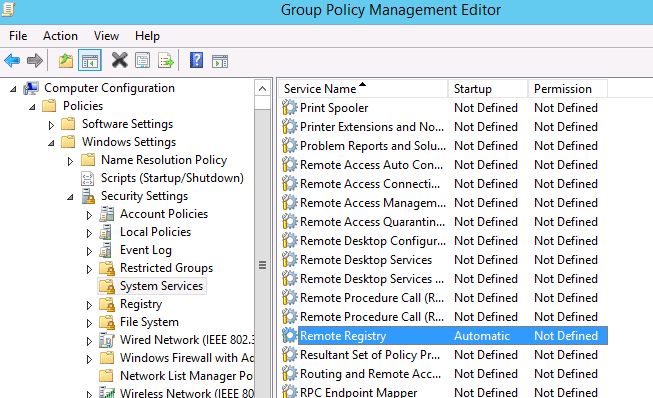Sort by the Startup column header
This screenshot has width=653, height=398.
click(x=488, y=89)
